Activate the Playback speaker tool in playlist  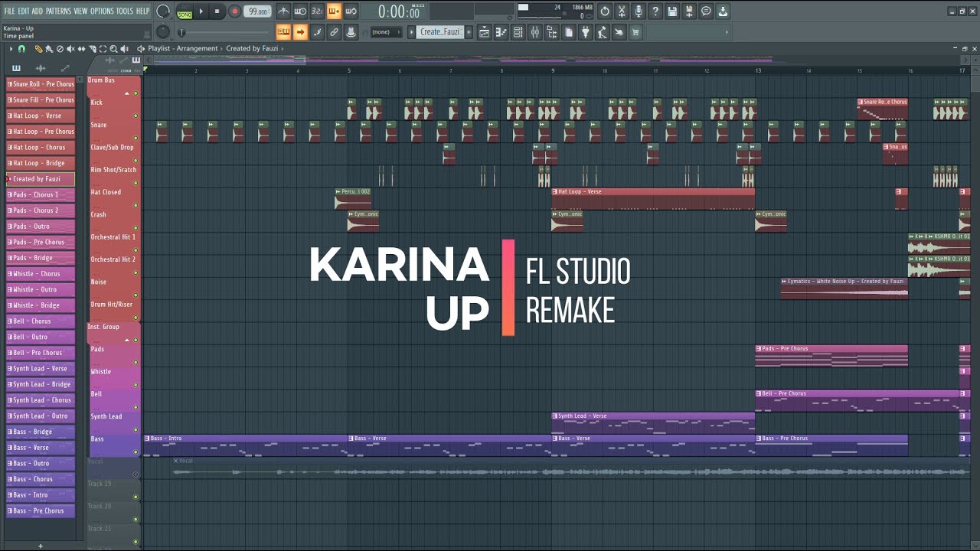coord(124,49)
